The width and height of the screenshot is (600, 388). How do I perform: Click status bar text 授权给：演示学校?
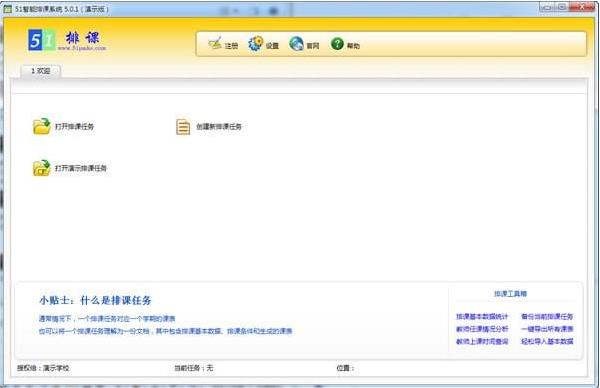click(x=43, y=368)
